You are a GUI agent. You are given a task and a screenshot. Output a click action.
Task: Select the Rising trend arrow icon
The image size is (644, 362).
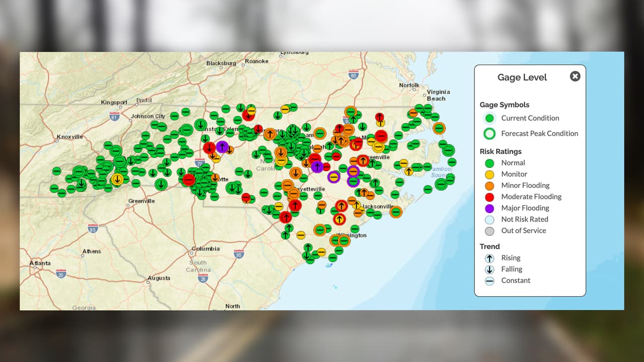coord(490,258)
